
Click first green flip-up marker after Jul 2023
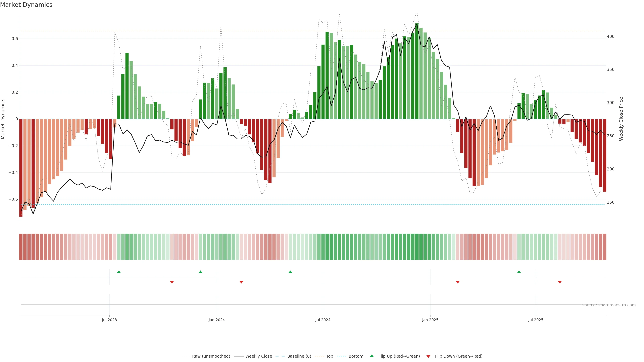tap(119, 272)
